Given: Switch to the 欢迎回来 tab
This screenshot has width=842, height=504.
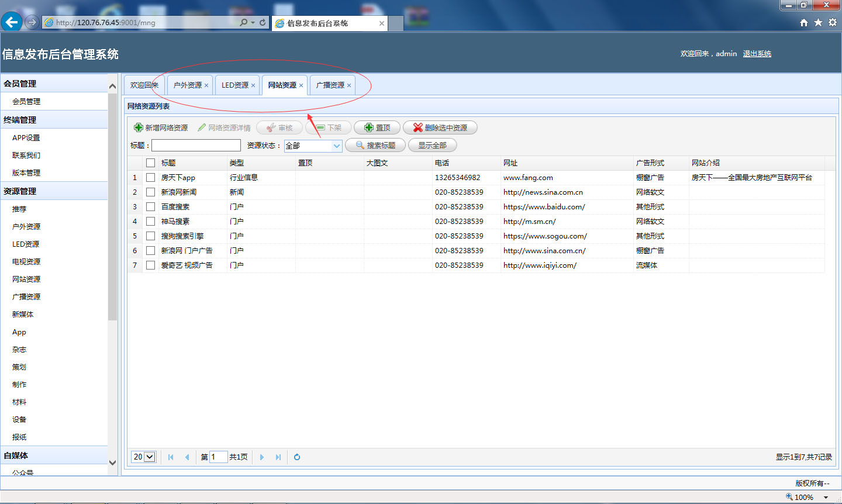Looking at the screenshot, I should click(x=144, y=85).
